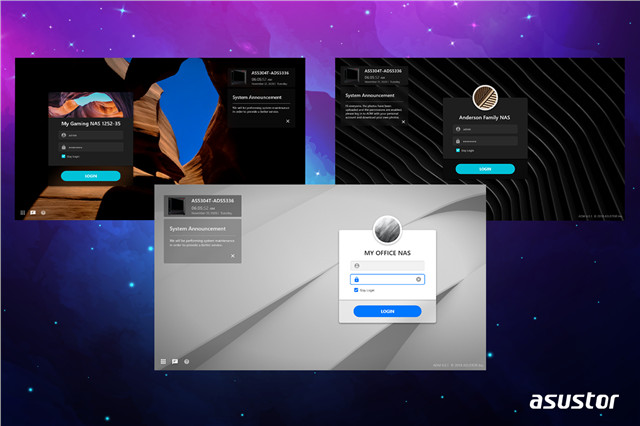Toggle Stay Login checkbox on My Office NAS
Viewport: 640px width, 426px height.
click(x=356, y=290)
